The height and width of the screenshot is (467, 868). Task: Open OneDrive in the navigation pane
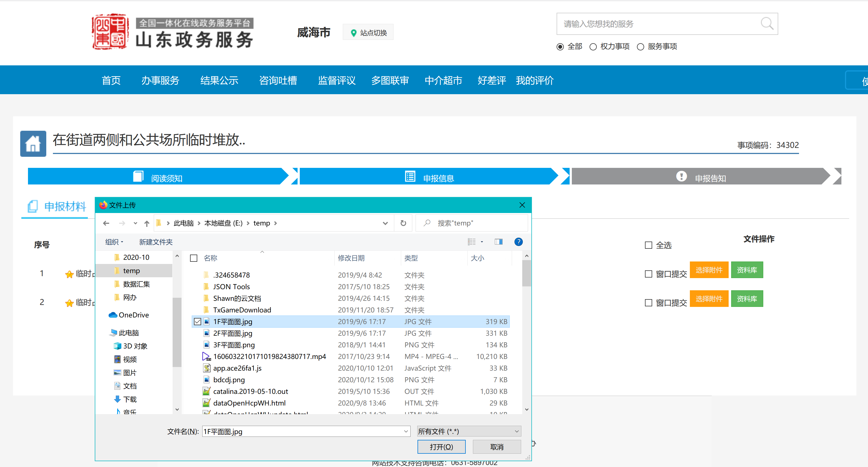pyautogui.click(x=134, y=315)
